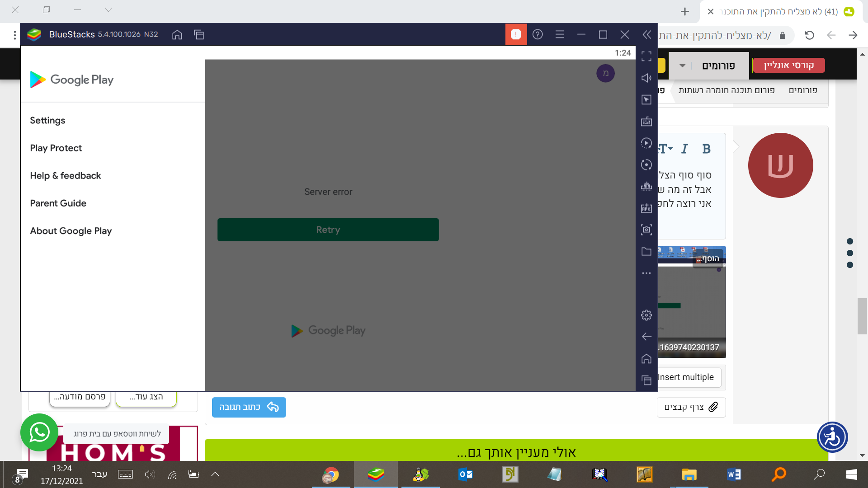The image size is (868, 488).
Task: Open the BlueStacks keyboard controls icon
Action: pyautogui.click(x=646, y=121)
